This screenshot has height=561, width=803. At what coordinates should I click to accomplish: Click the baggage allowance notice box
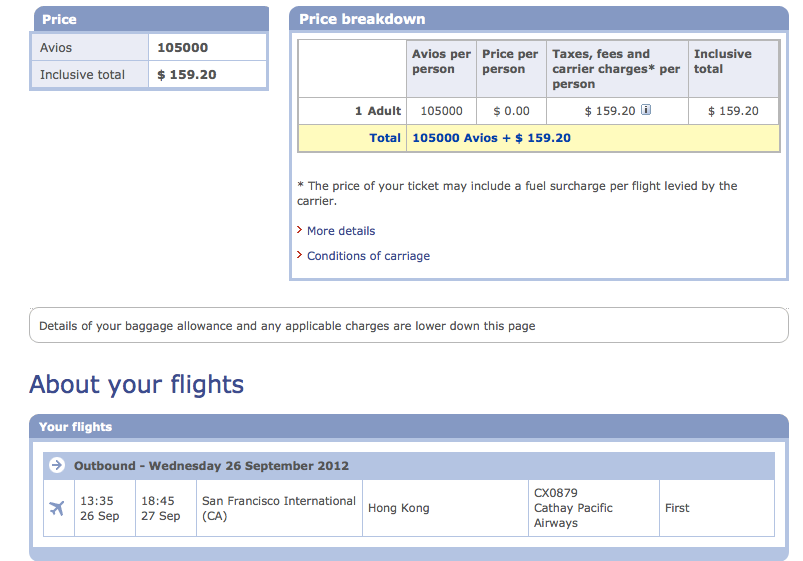tap(409, 325)
